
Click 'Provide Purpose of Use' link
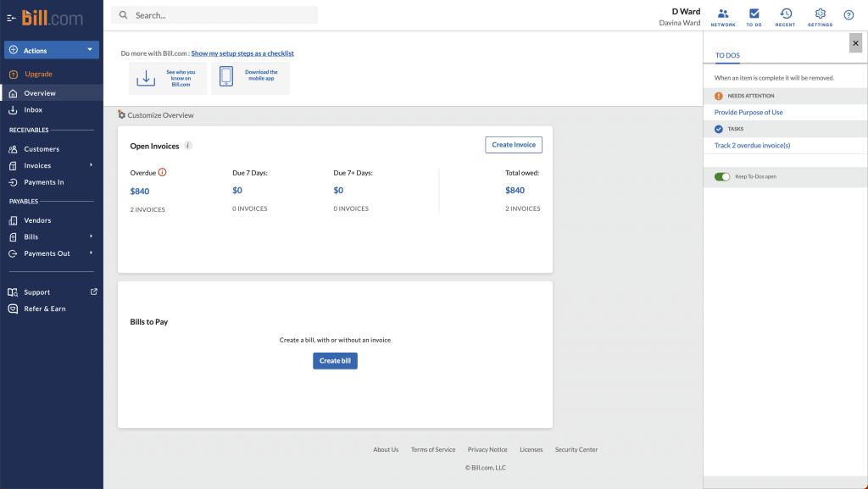[748, 113]
